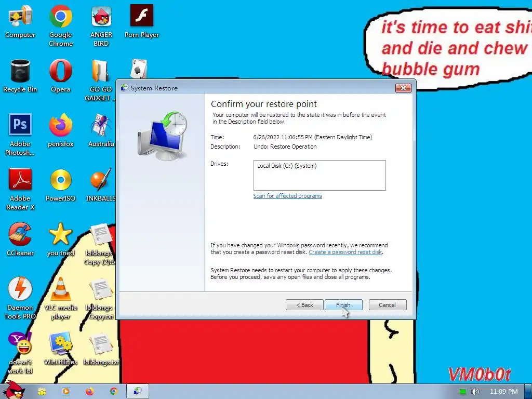Click the 'Undo: Restore Operation' description text

[x=285, y=147]
